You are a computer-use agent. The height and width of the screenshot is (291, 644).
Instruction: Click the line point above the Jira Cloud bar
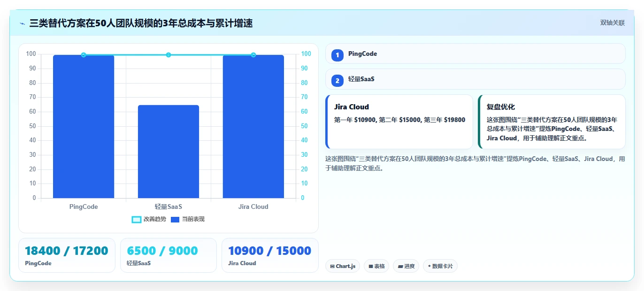pyautogui.click(x=253, y=55)
